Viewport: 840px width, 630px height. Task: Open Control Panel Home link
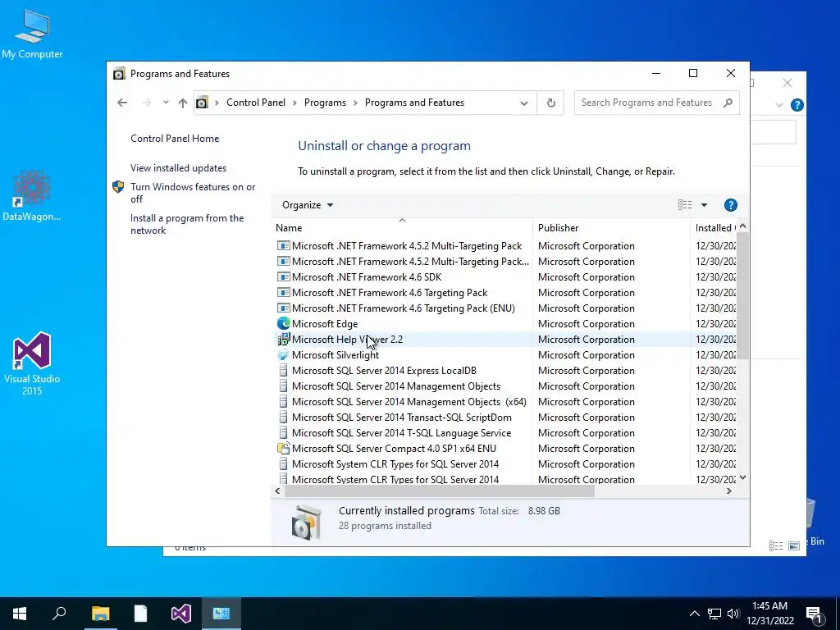175,139
